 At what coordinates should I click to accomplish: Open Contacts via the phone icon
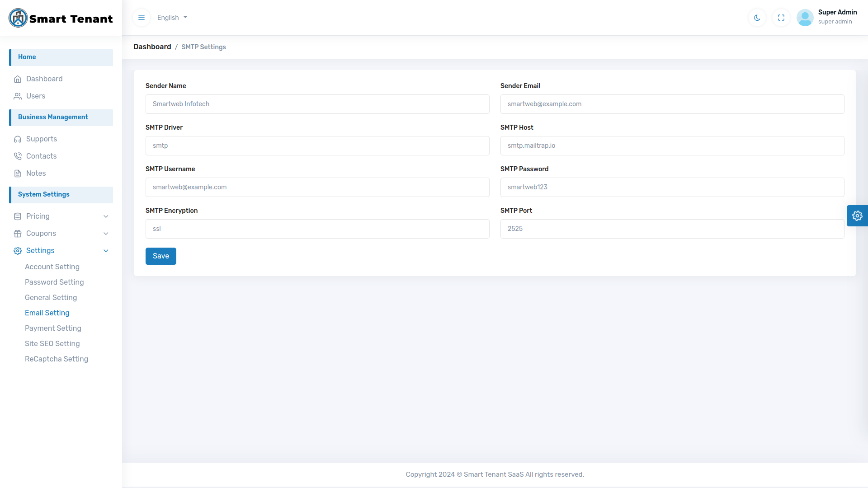(18, 156)
